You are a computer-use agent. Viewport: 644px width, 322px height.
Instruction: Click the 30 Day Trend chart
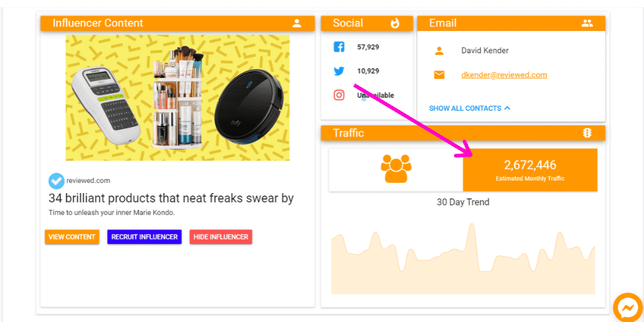click(463, 261)
